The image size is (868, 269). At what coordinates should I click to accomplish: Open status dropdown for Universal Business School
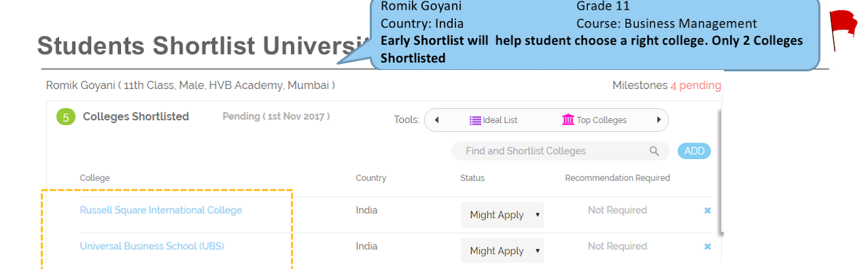pos(502,251)
